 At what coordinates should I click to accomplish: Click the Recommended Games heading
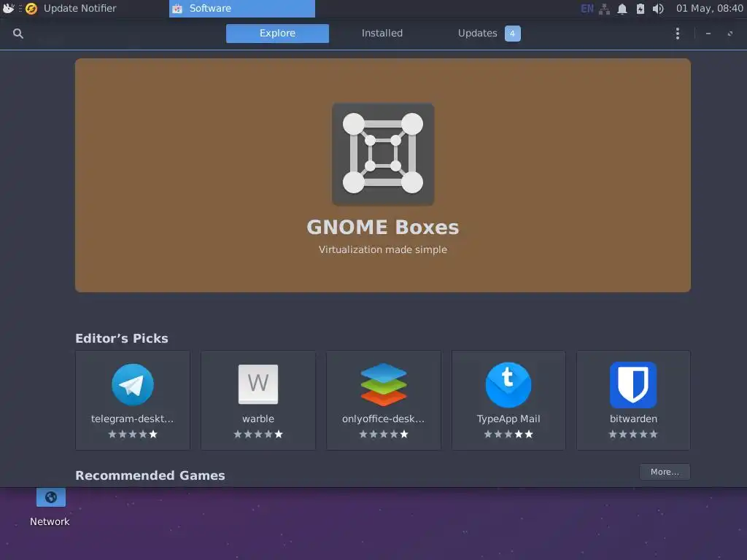point(150,475)
